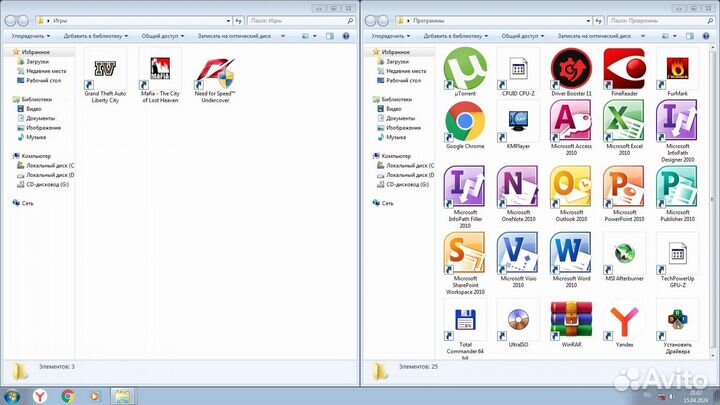
Task: Refresh the Games window address bar
Action: pyautogui.click(x=238, y=21)
